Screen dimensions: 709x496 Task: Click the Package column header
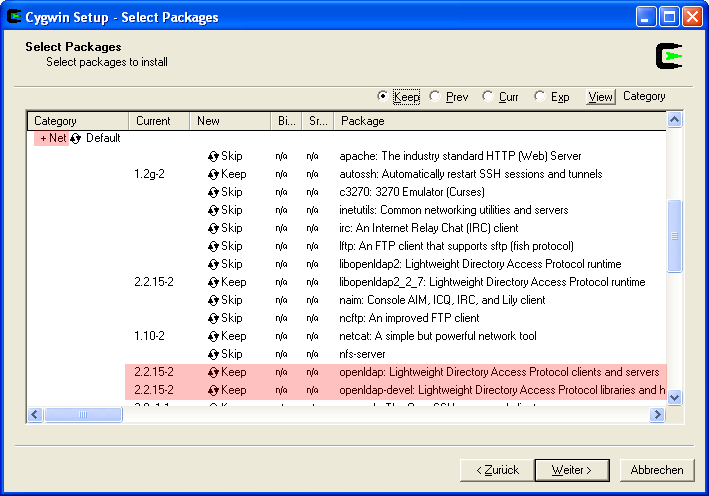[x=500, y=121]
